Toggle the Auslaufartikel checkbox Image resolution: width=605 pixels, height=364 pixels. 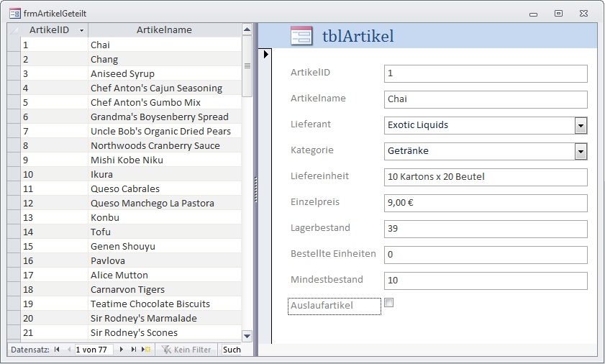389,303
